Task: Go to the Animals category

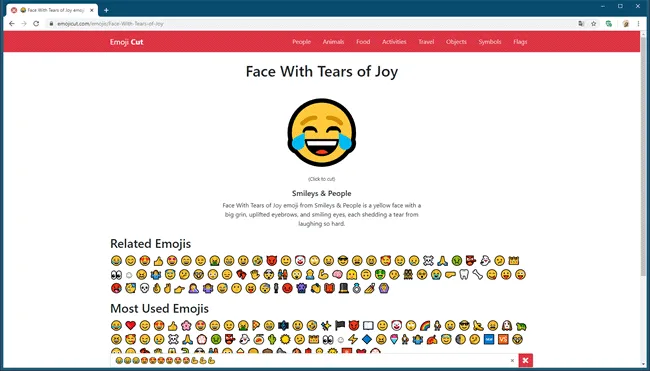Action: (x=333, y=42)
